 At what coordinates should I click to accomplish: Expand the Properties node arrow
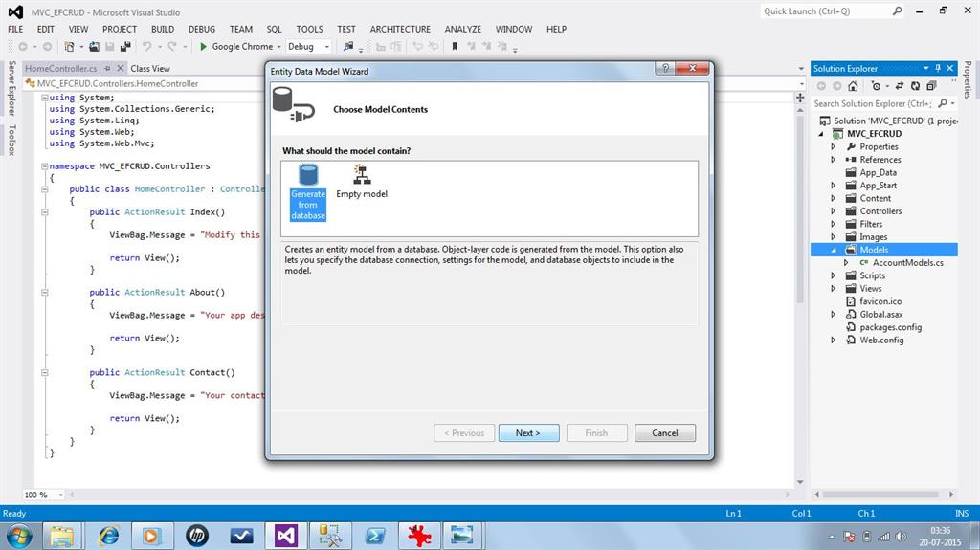point(834,146)
